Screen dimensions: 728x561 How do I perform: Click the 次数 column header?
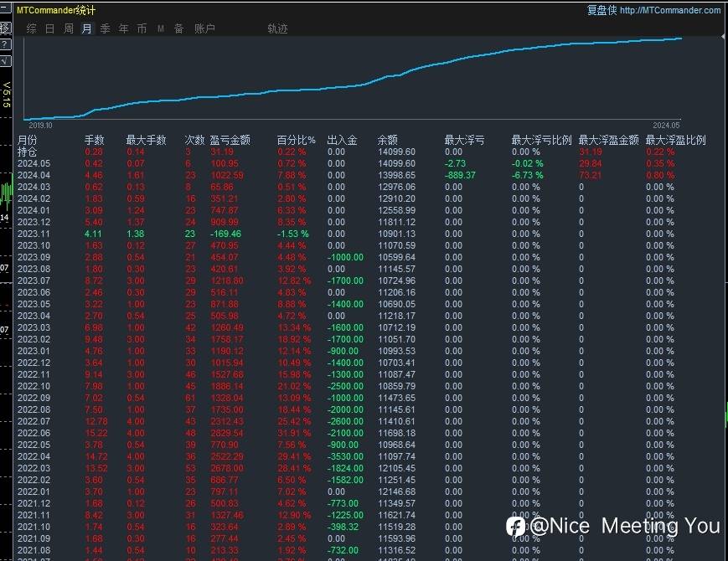point(194,140)
